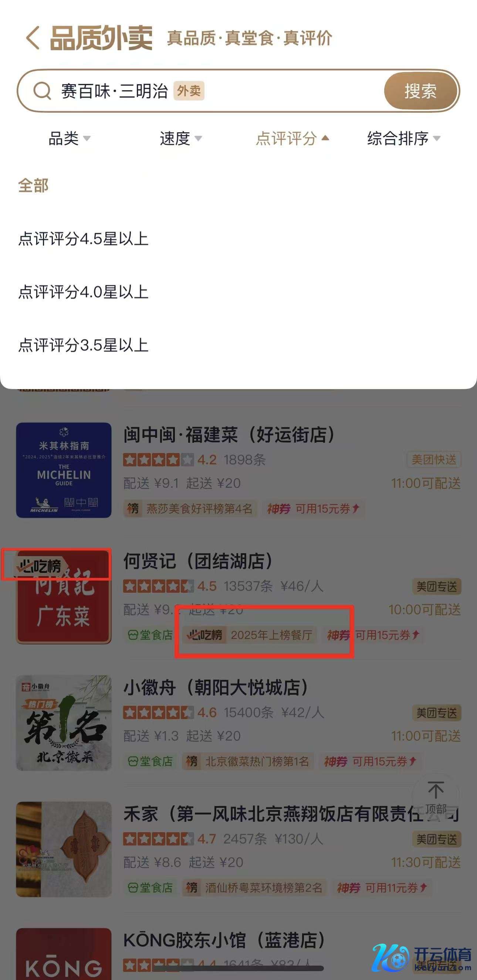Tap 美团快送 badge on 闽中闽
Image resolution: width=477 pixels, height=980 pixels.
(434, 460)
